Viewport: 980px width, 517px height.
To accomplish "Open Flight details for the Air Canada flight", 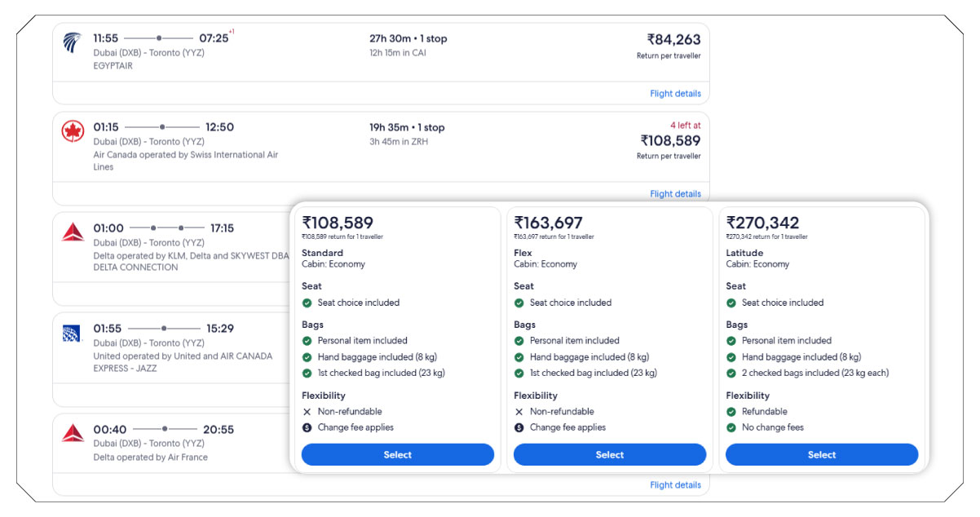I will tap(676, 193).
